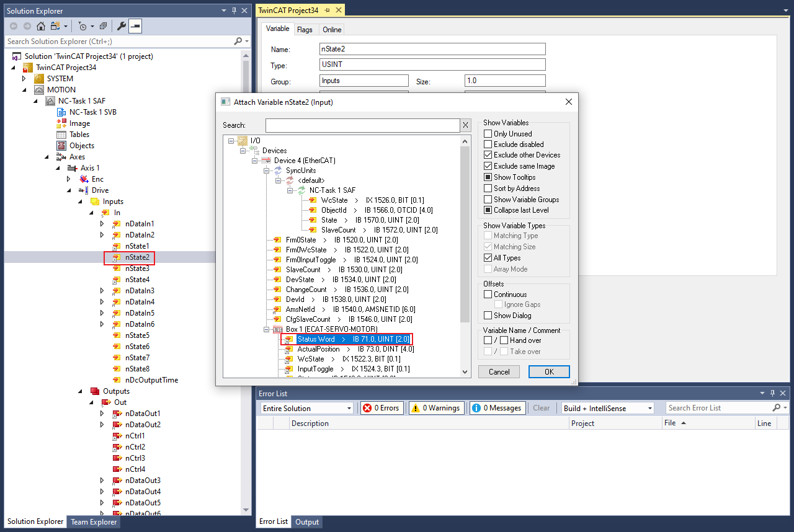The height and width of the screenshot is (532, 794).
Task: Switch to the Flags tab
Action: click(x=305, y=30)
